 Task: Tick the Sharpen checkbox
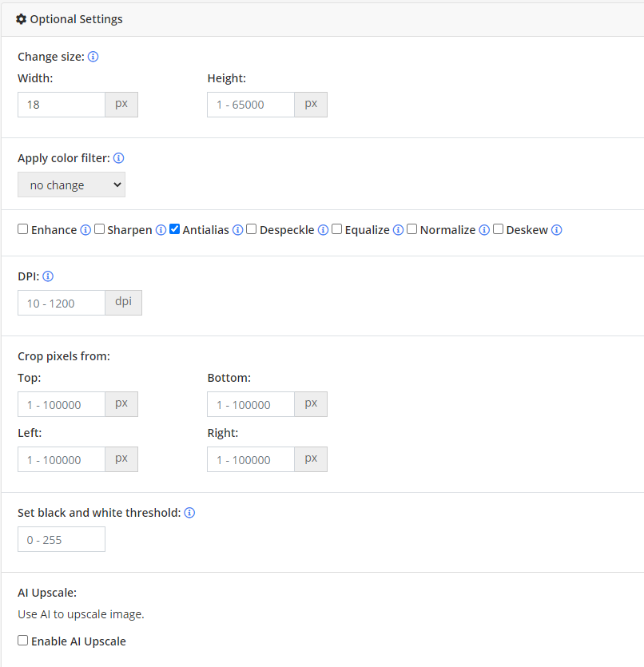click(x=99, y=229)
